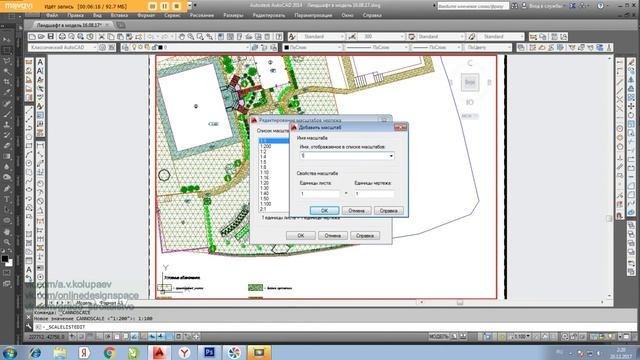
Task: Click the Единицы листа input field
Action: tap(320, 194)
